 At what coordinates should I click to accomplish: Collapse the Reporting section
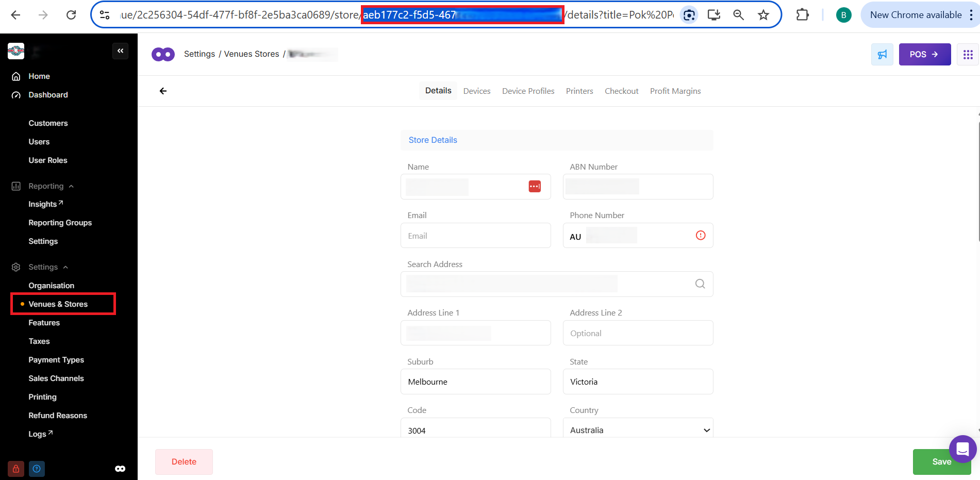click(51, 186)
